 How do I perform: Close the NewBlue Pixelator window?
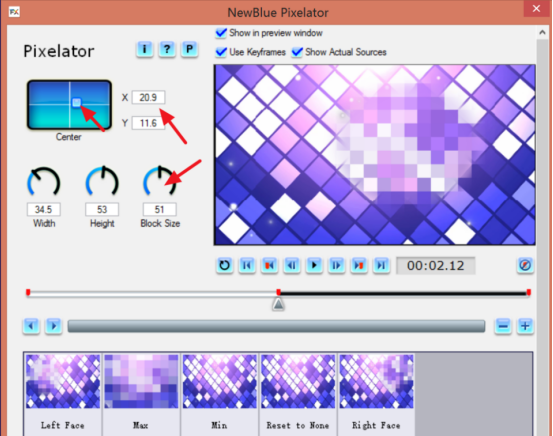point(536,8)
